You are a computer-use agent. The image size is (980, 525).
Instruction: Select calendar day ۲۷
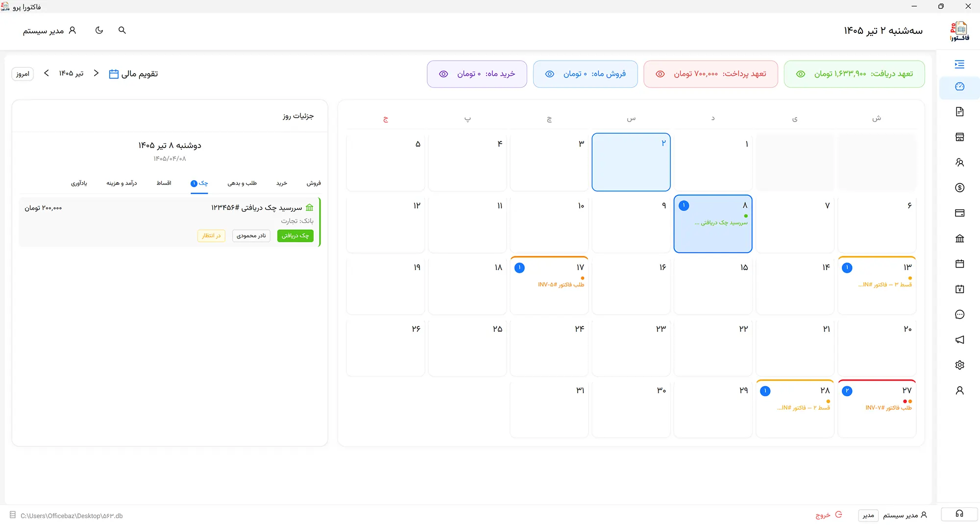click(877, 409)
